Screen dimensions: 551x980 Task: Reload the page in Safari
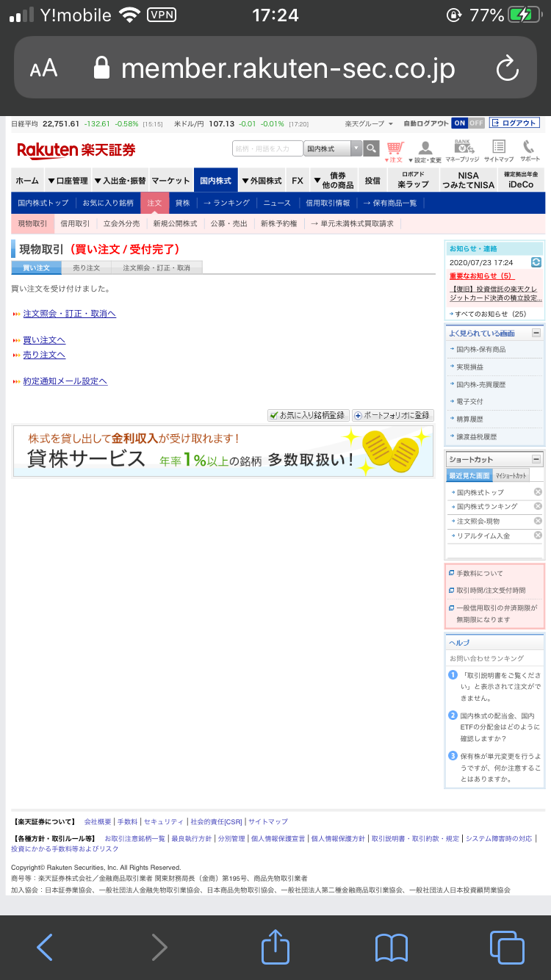pos(508,69)
